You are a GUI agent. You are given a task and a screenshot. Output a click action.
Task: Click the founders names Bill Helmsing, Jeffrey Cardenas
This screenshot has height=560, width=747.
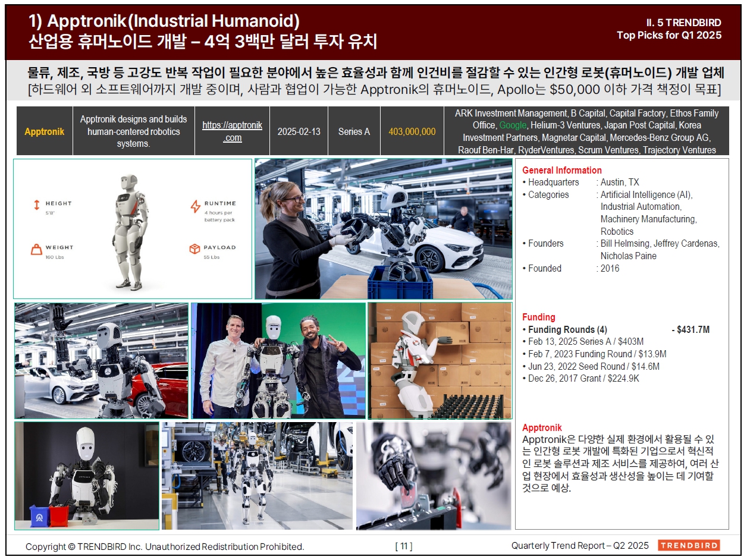[x=660, y=244]
